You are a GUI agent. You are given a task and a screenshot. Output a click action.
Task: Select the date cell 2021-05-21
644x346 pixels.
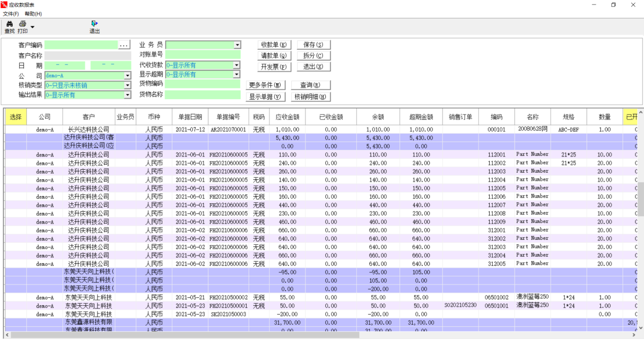tap(190, 298)
